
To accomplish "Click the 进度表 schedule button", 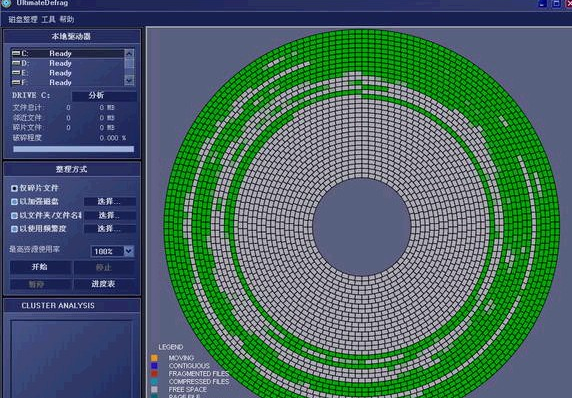I will pos(104,284).
